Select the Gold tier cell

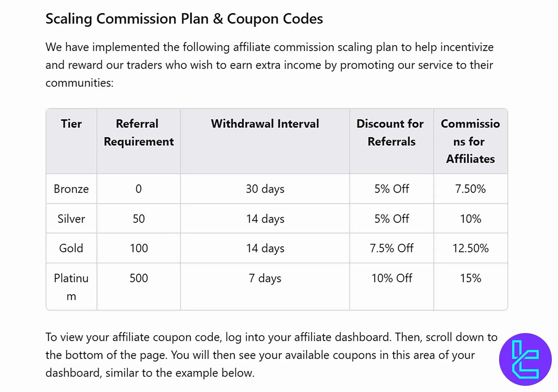(x=71, y=248)
